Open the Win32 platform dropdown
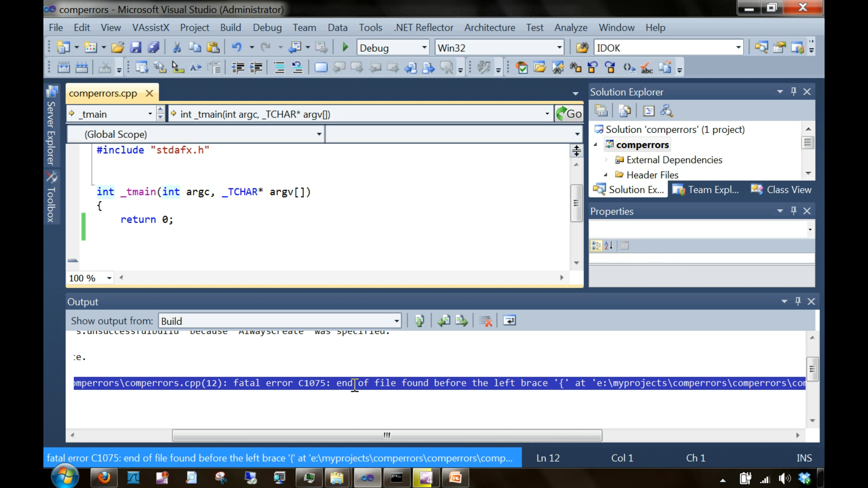The image size is (868, 488). tap(559, 47)
